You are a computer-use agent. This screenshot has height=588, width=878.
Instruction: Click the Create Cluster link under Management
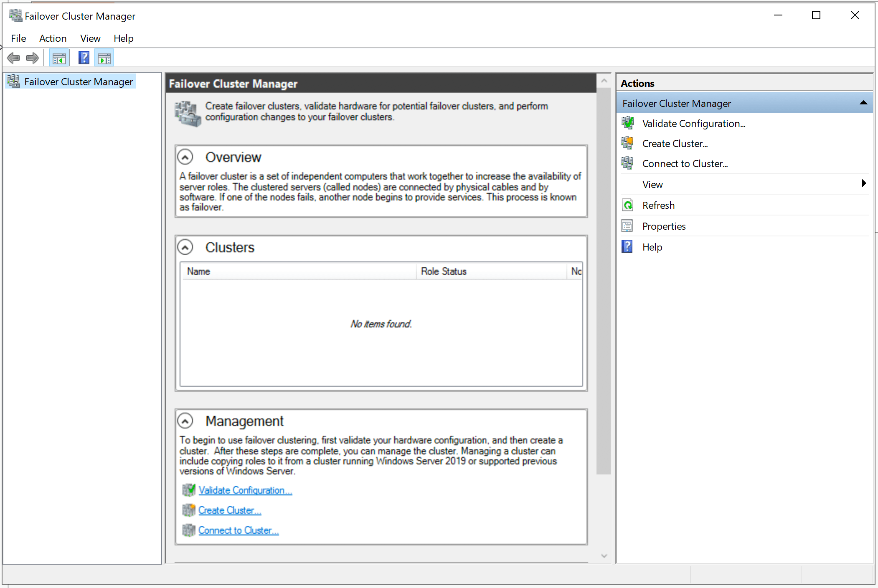pos(229,510)
